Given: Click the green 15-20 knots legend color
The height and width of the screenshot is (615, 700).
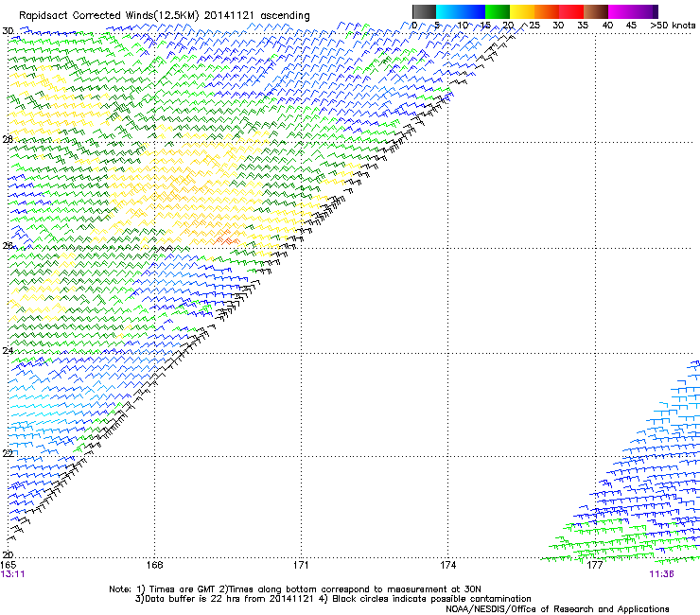Looking at the screenshot, I should coord(498,11).
